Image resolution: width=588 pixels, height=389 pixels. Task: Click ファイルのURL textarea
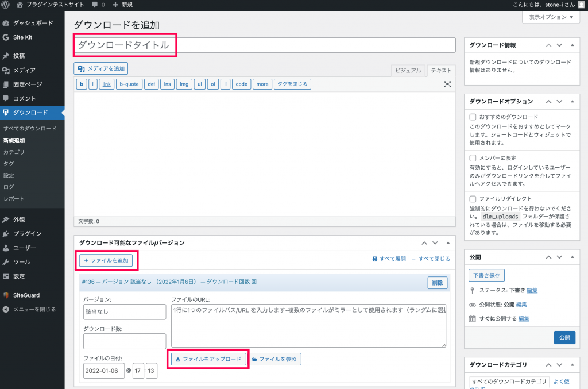[x=308, y=326]
